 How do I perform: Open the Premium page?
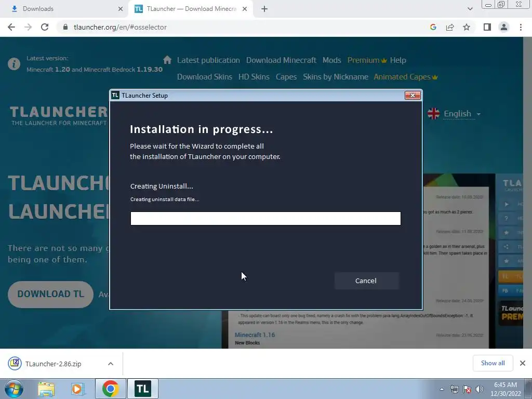363,60
